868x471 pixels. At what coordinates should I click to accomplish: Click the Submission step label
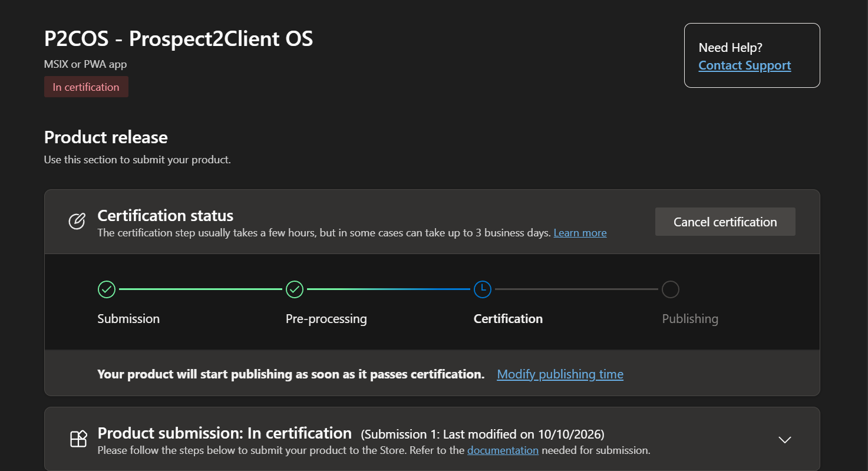[x=128, y=319]
